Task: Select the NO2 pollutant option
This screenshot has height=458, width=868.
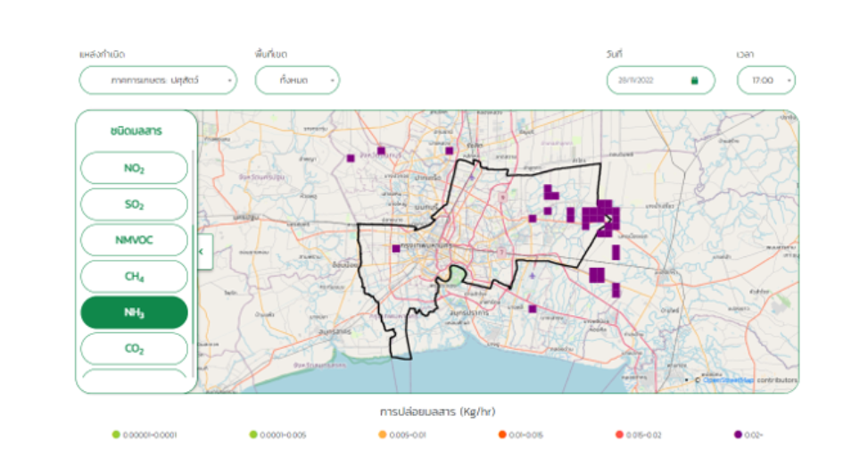Action: 134,168
